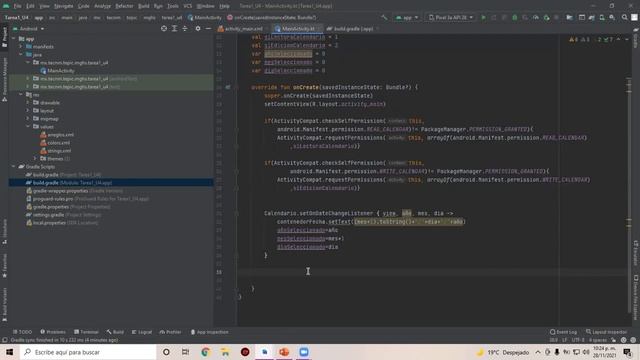The height and width of the screenshot is (360, 640).
Task: Open Chrome from the Windows taskbar
Action: point(205,352)
